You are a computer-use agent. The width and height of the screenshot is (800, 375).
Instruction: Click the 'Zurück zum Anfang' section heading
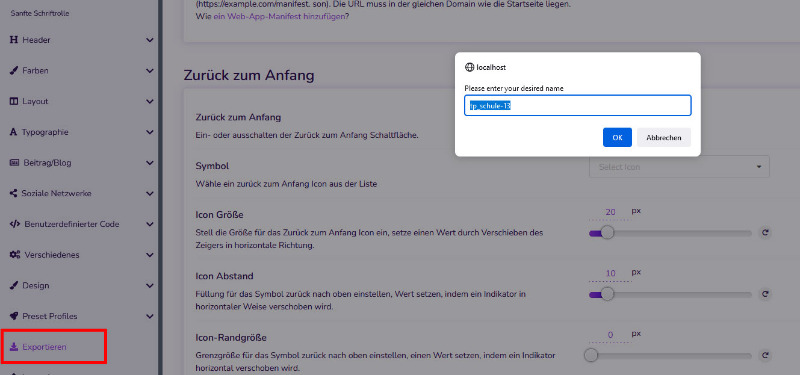click(x=249, y=76)
